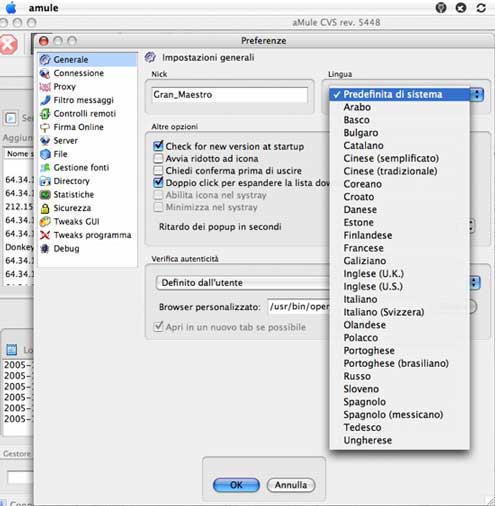Open the amule menu in menu bar

coord(43,8)
